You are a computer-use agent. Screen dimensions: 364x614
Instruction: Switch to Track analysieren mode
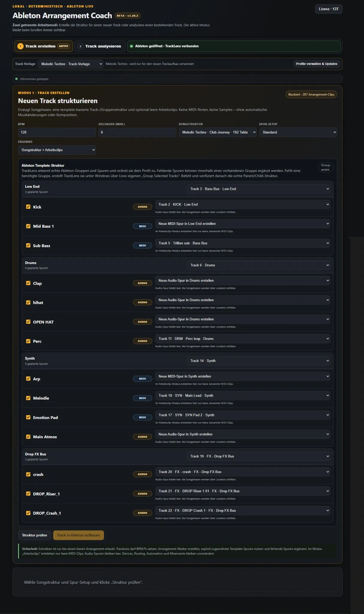coord(100,46)
